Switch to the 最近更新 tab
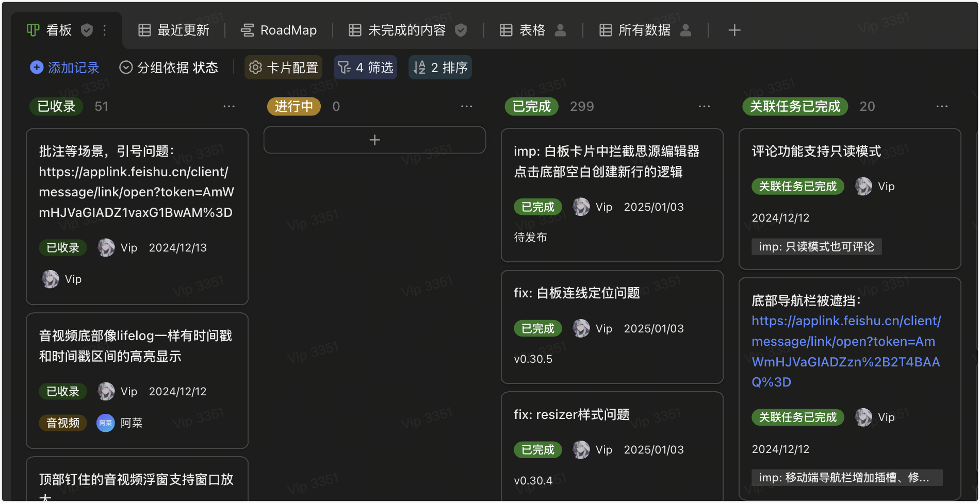980x503 pixels. 174,30
